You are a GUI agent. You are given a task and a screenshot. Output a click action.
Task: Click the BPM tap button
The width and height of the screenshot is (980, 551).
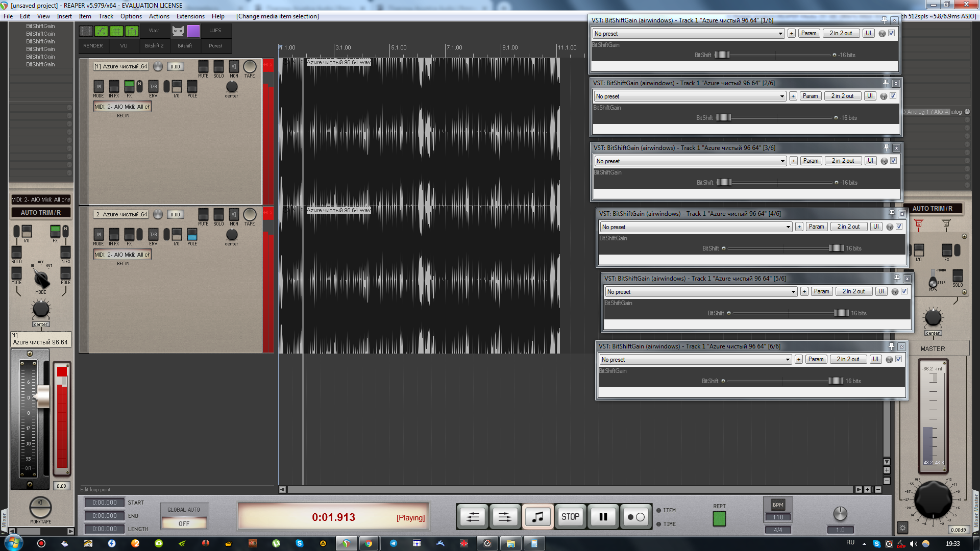click(778, 505)
